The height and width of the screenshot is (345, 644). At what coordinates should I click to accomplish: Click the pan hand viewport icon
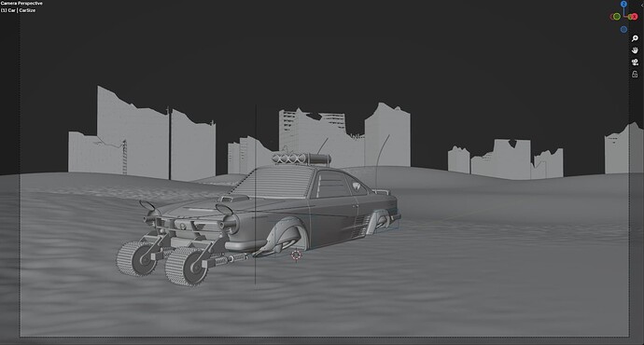[x=635, y=50]
